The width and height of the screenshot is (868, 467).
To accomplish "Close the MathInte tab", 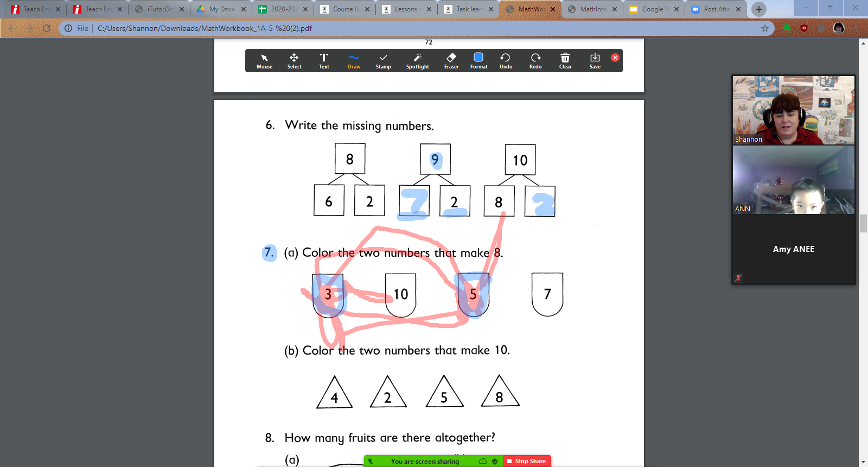I will click(615, 9).
